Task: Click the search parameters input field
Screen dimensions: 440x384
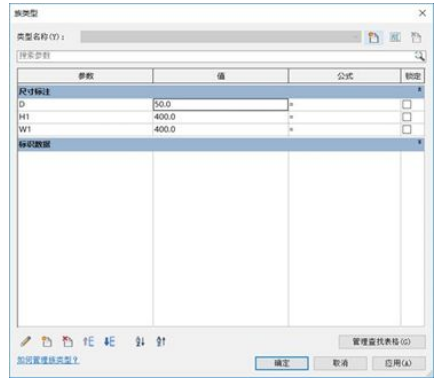Action: [x=216, y=56]
